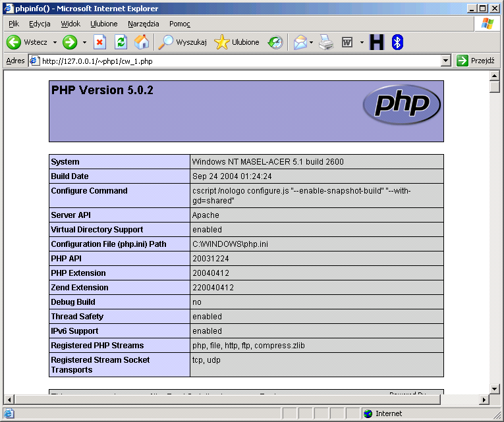Click the vertical scrollbar up arrow
This screenshot has width=504, height=422.
(x=494, y=76)
